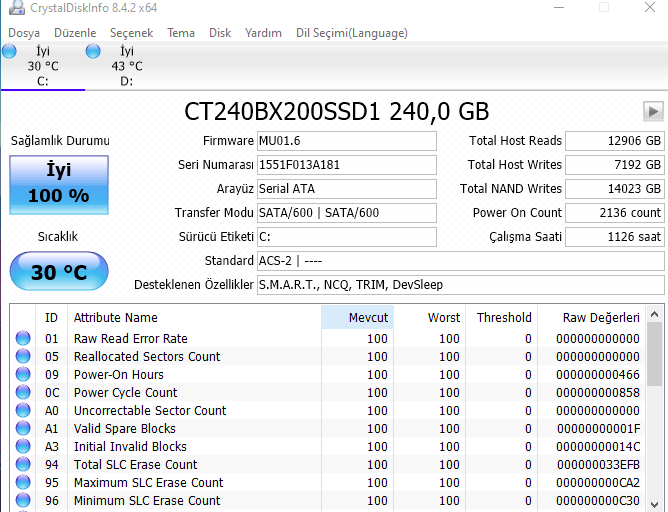Click status orb for Minimum SLC Erase Count
668x512 pixels.
tap(23, 500)
